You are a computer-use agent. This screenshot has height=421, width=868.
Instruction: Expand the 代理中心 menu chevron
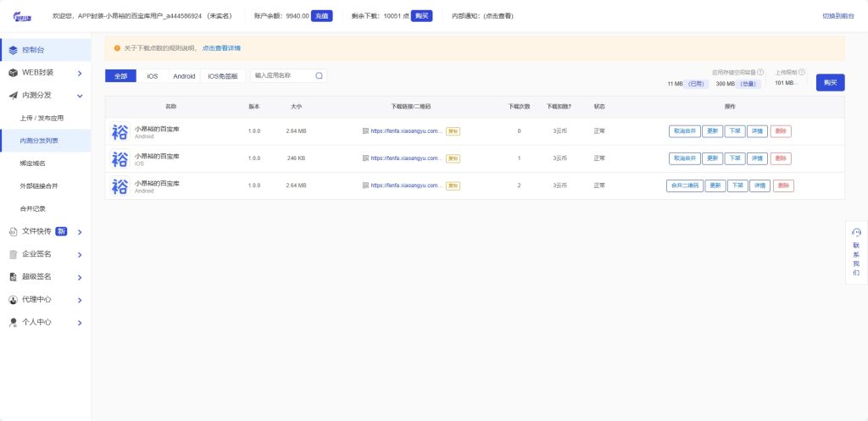pos(80,301)
